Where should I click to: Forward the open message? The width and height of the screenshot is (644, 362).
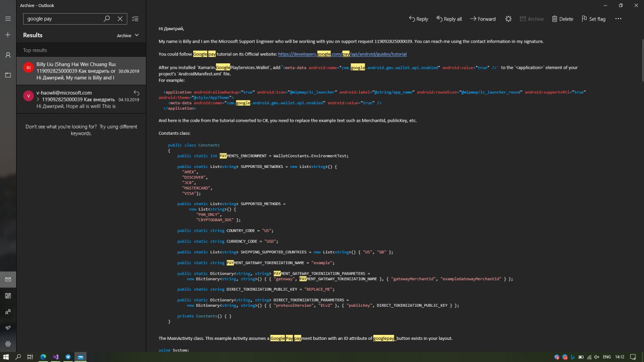coord(482,19)
